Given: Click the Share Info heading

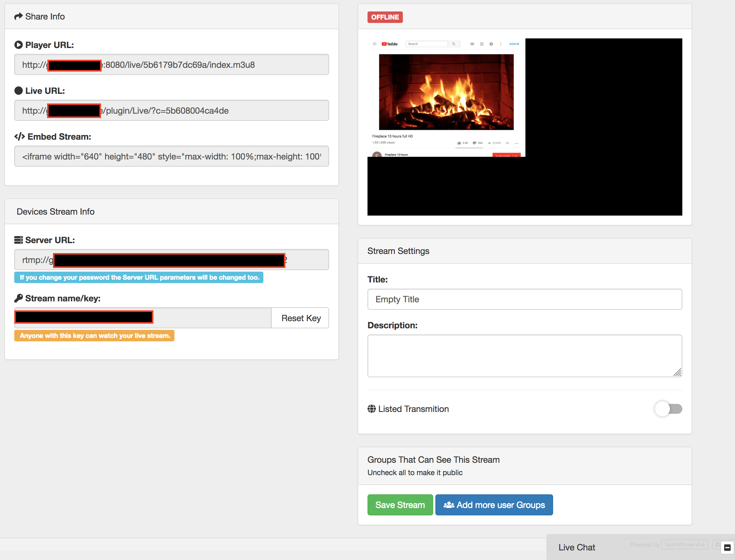Looking at the screenshot, I should tap(45, 16).
